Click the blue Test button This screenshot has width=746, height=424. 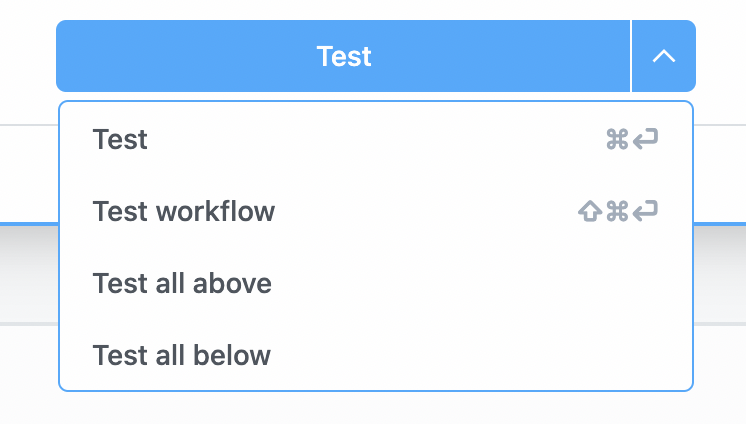click(343, 56)
